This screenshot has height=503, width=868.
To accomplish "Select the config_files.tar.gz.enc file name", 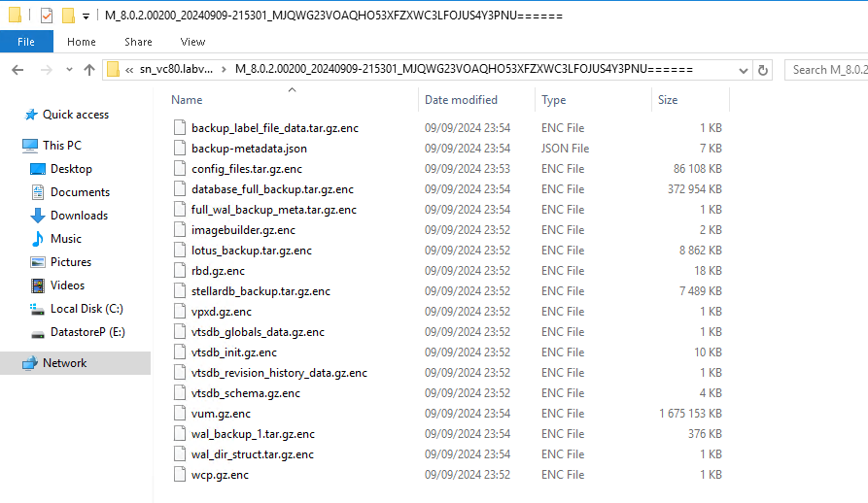I will pos(247,169).
